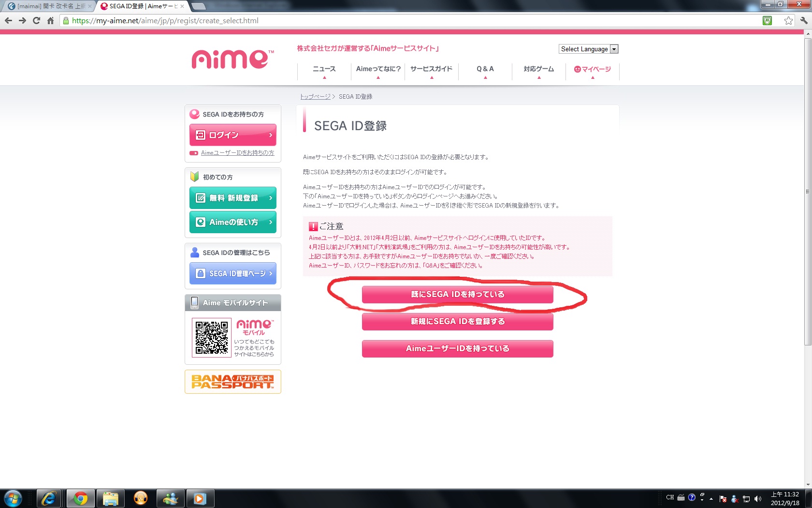Viewport: 812px width, 508px height.
Task: Bookmark this page with the star icon
Action: coord(788,20)
